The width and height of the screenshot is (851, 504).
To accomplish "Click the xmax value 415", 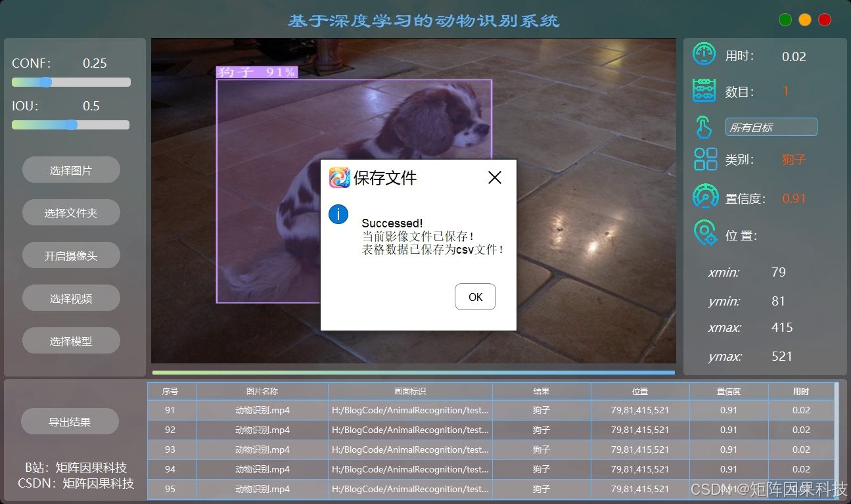I will [x=782, y=327].
